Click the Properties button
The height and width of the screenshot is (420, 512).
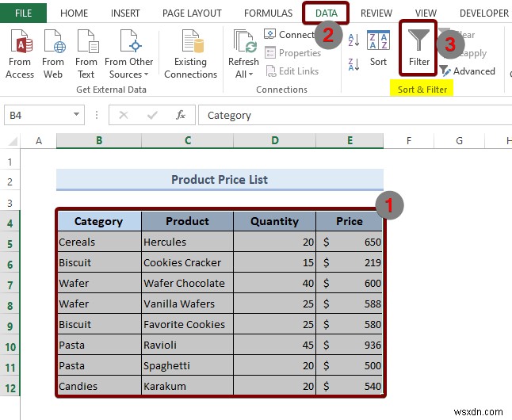click(293, 53)
